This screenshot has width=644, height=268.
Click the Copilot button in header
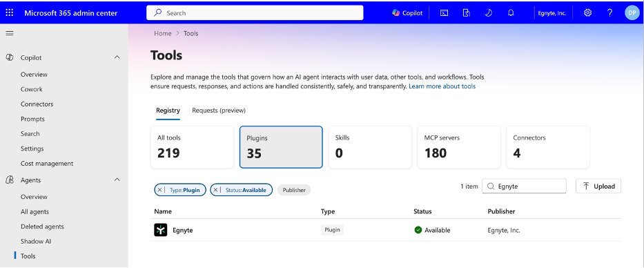[407, 12]
